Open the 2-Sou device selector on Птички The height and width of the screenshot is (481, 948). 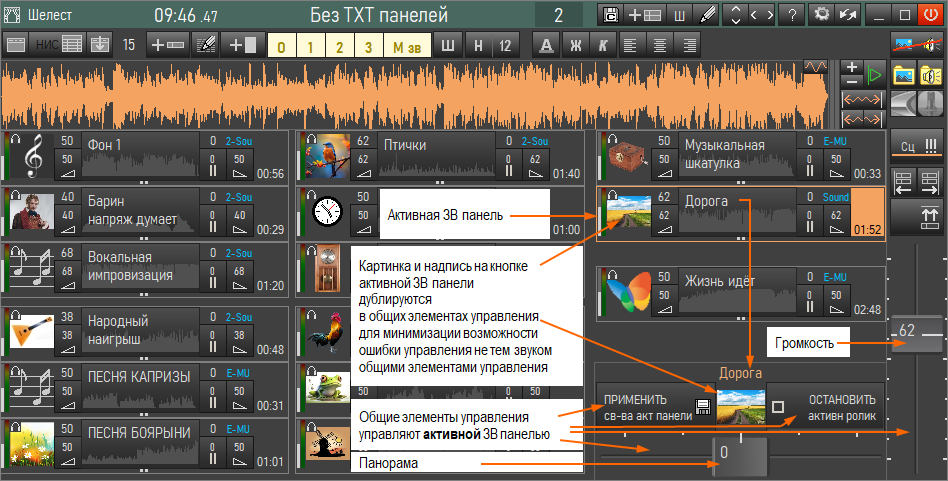tap(535, 141)
